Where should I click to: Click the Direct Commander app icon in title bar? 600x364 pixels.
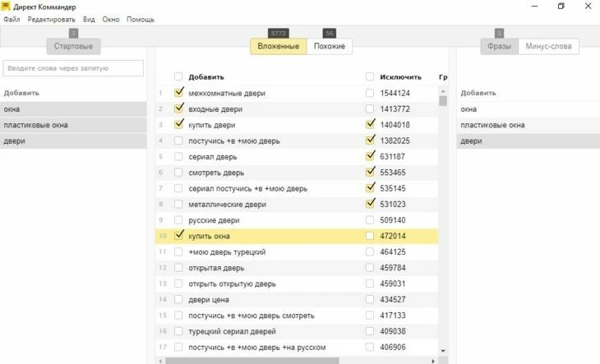(x=6, y=7)
